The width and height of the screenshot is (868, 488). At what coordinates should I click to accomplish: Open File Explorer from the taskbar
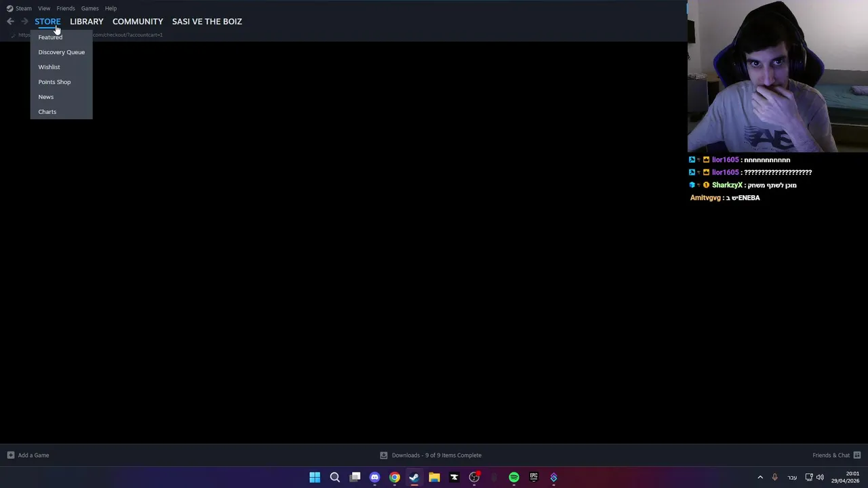click(434, 477)
